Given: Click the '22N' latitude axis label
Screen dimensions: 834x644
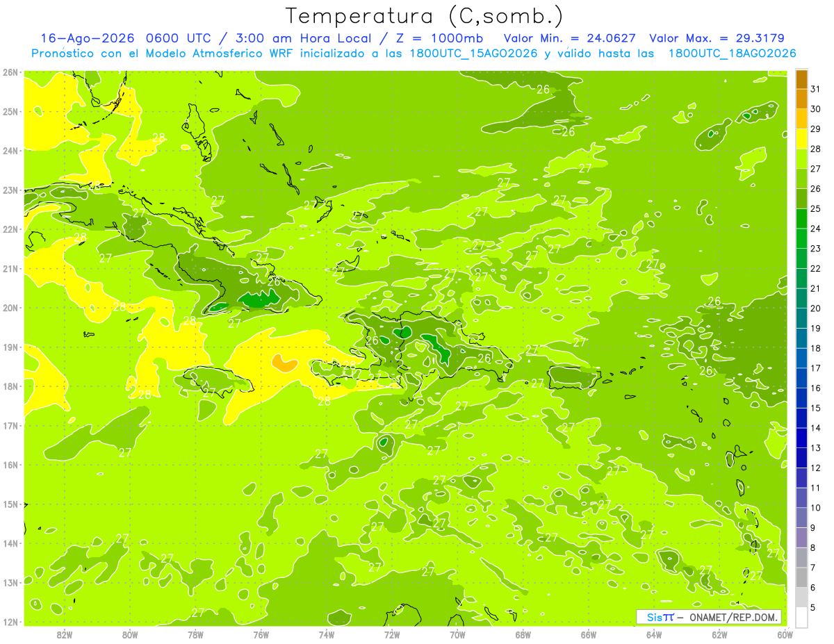Looking at the screenshot, I should [x=10, y=229].
